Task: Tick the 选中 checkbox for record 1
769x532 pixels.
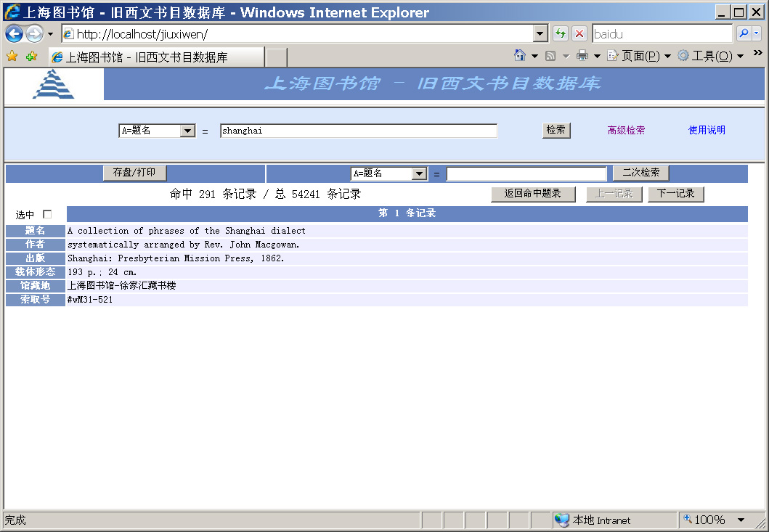Action: tap(47, 214)
